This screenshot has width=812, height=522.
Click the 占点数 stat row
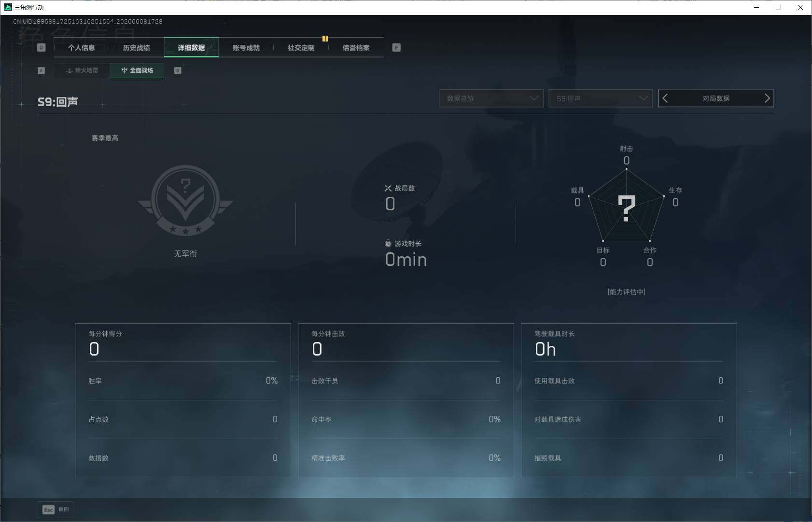click(x=183, y=419)
